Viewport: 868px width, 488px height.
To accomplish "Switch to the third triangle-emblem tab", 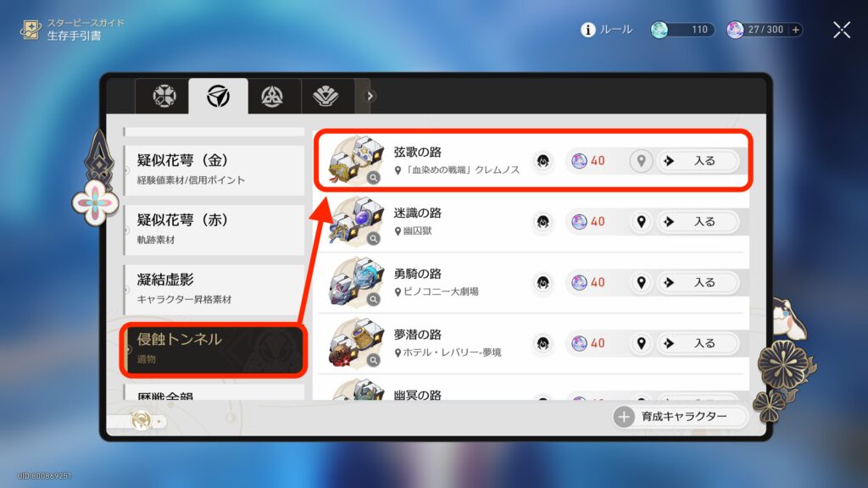I will (x=272, y=97).
